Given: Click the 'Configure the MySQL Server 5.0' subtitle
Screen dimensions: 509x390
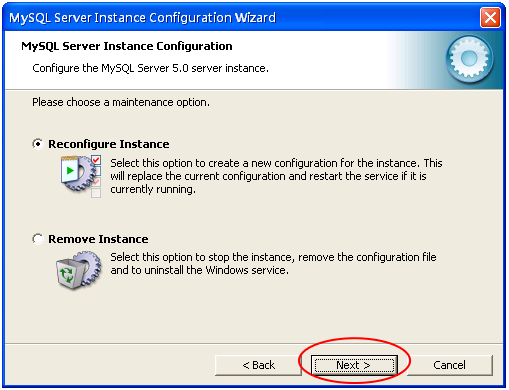Looking at the screenshot, I should (x=150, y=68).
